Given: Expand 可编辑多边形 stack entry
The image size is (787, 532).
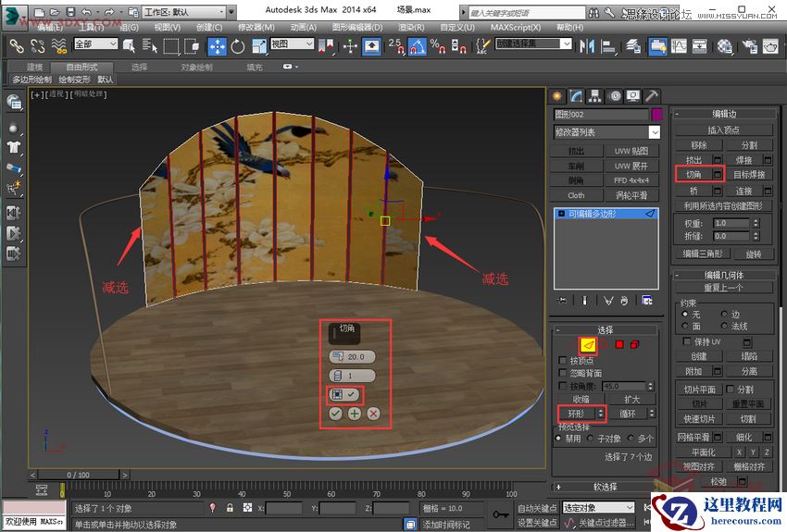Looking at the screenshot, I should (x=562, y=214).
